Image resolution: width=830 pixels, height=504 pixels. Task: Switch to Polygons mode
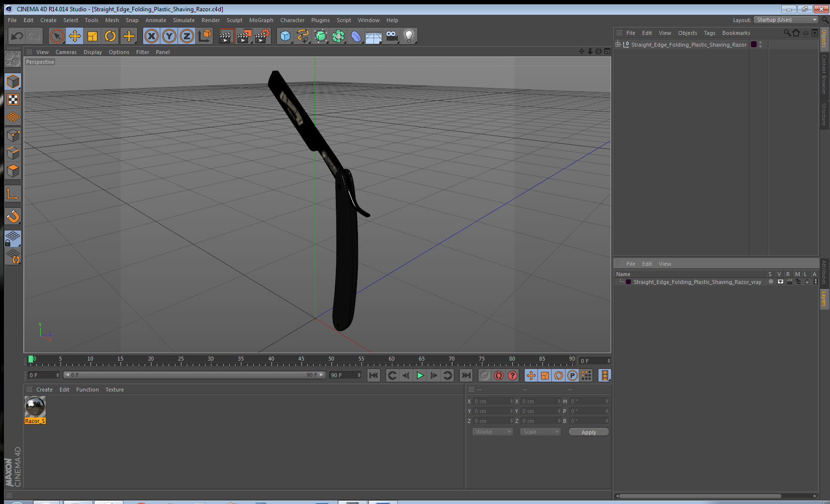click(x=13, y=171)
